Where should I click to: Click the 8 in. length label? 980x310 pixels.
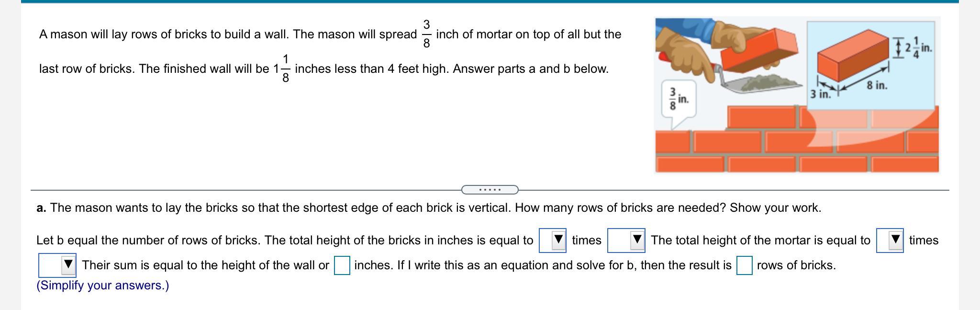(877, 86)
